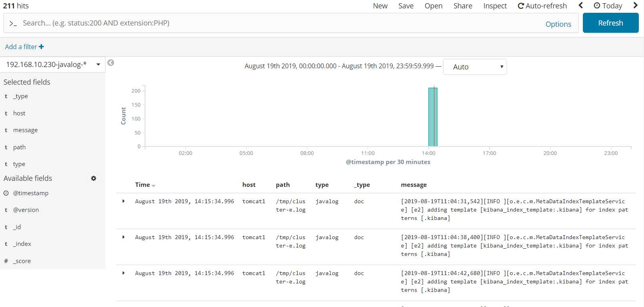Click the type icon beside message field
Viewport: 644px width, 307px height.
coord(6,130)
